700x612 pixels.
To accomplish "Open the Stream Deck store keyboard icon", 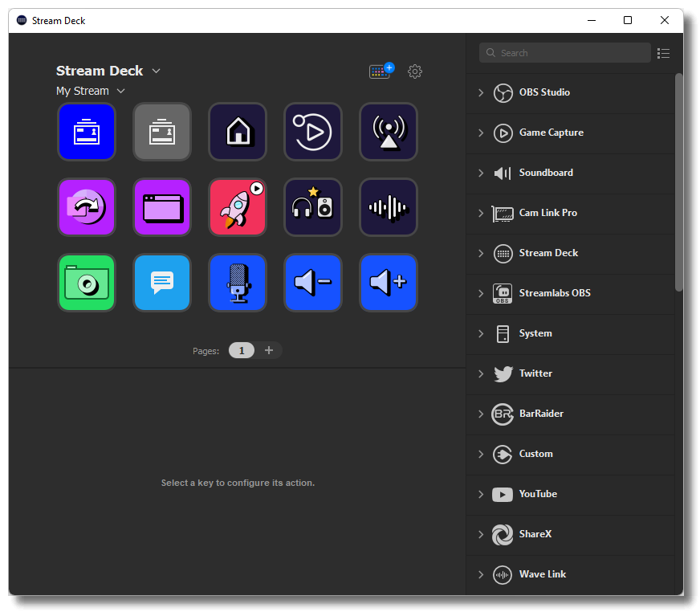I will pos(381,71).
